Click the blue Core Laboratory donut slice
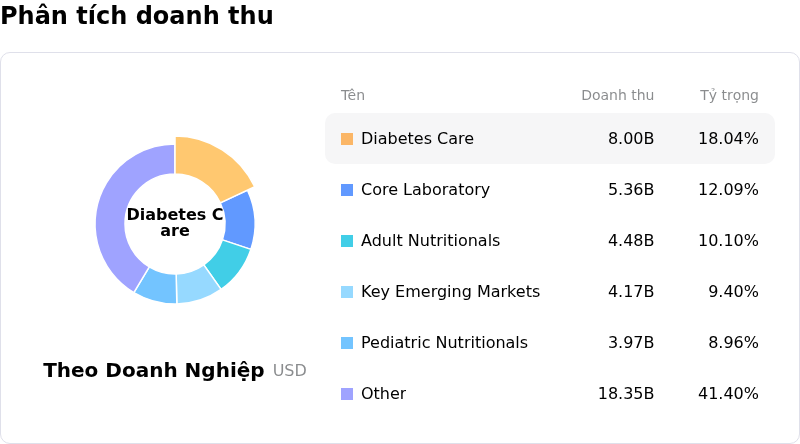This screenshot has width=800, height=444. (x=239, y=220)
